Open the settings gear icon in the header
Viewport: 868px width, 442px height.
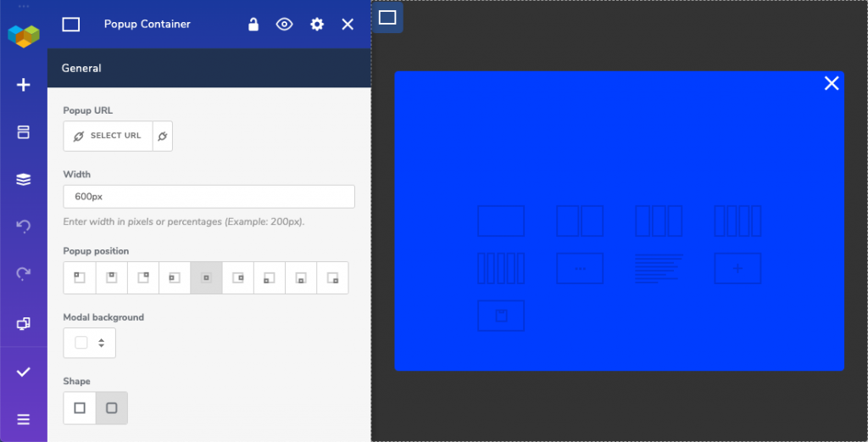(x=317, y=25)
